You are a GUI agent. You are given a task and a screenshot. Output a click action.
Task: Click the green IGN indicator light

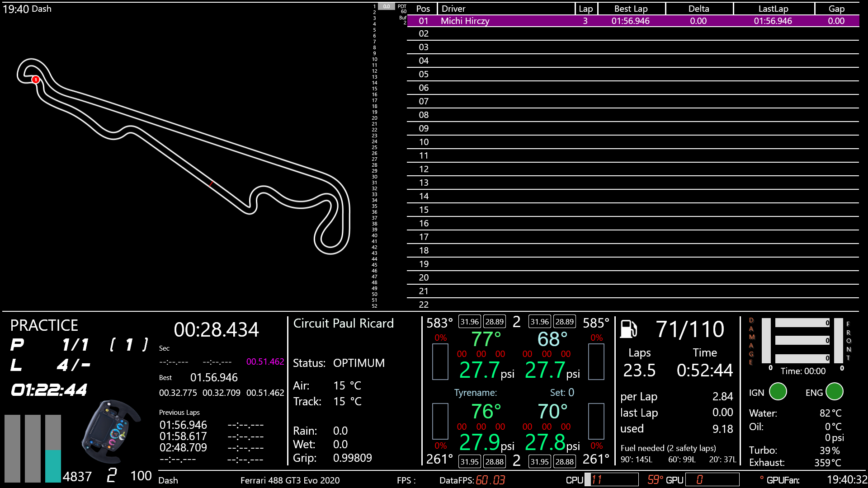pos(778,391)
